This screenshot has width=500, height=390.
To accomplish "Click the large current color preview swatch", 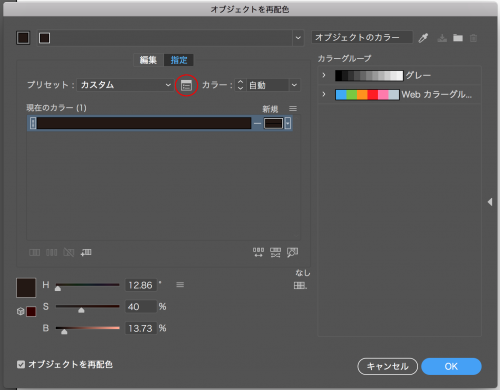I will click(x=26, y=288).
